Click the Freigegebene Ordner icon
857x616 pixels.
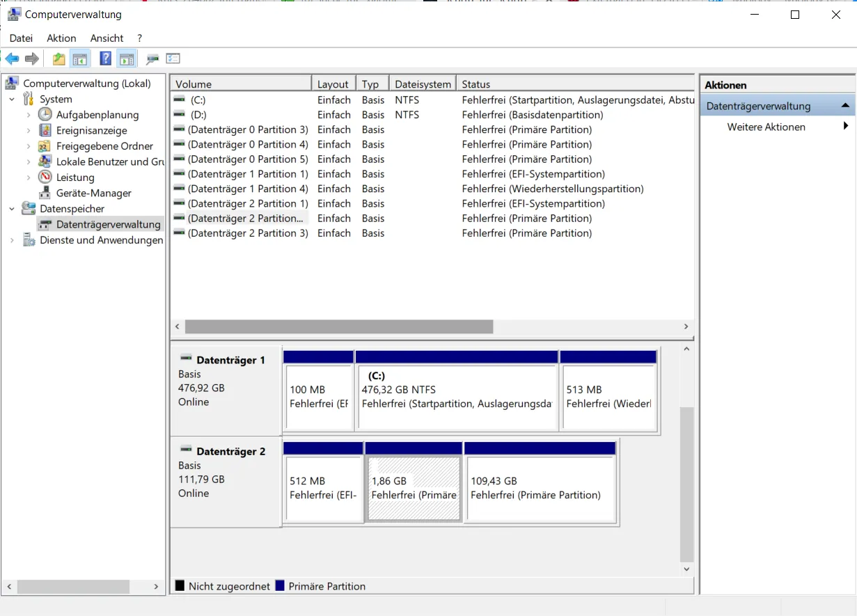(x=45, y=145)
